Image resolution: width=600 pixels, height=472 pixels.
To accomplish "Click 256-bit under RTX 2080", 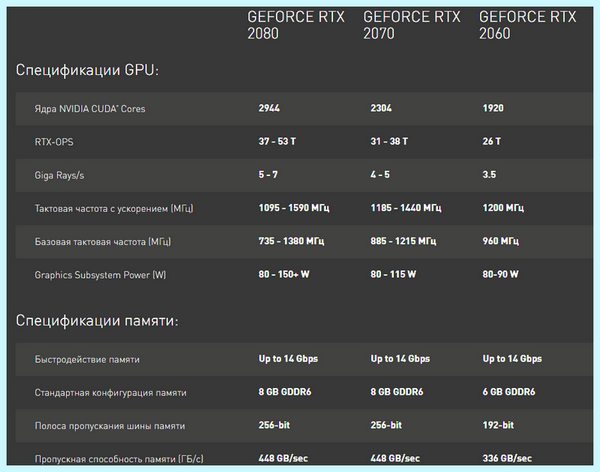I will point(274,425).
